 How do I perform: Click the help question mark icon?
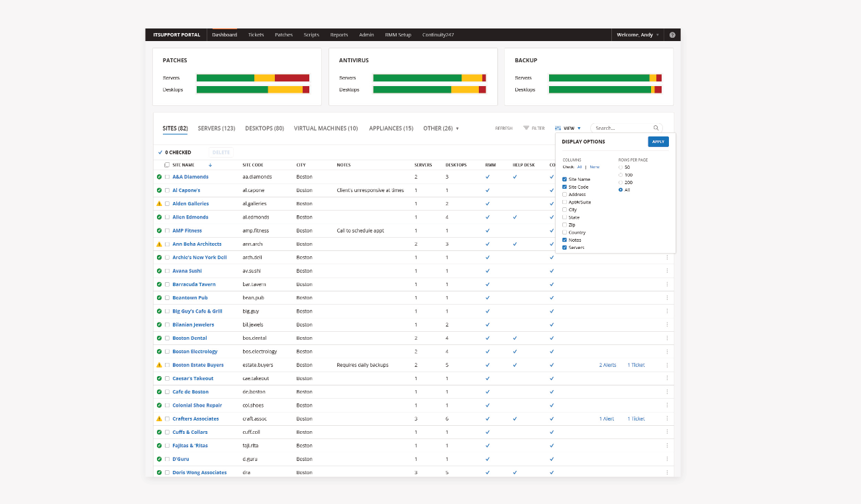pos(672,35)
